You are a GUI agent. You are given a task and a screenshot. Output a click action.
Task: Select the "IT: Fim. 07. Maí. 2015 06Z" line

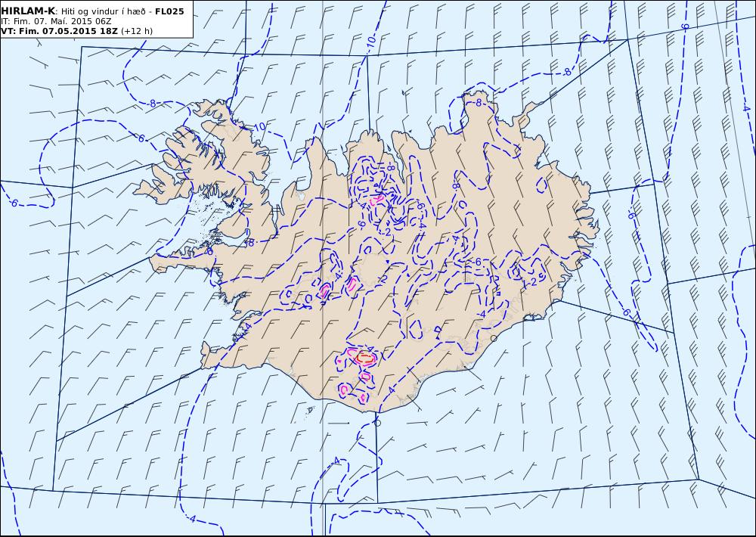pyautogui.click(x=56, y=21)
